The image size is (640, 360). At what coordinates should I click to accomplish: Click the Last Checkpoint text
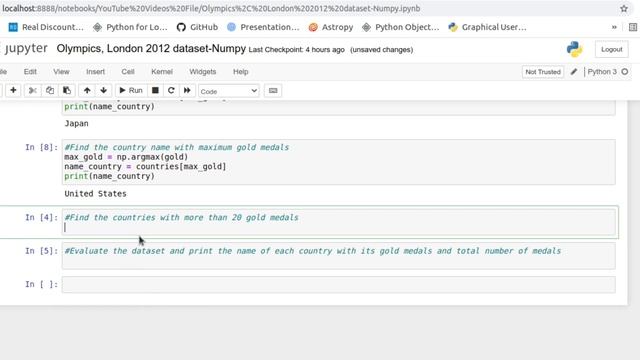point(296,49)
